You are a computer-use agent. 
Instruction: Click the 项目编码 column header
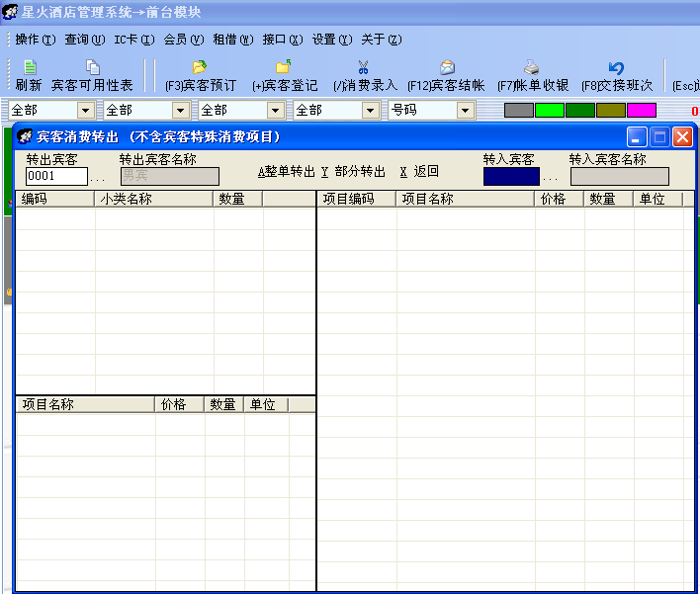pos(356,199)
